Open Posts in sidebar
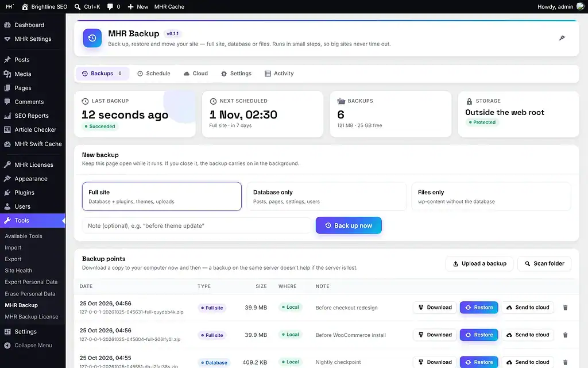The width and height of the screenshot is (588, 368). pos(33,60)
